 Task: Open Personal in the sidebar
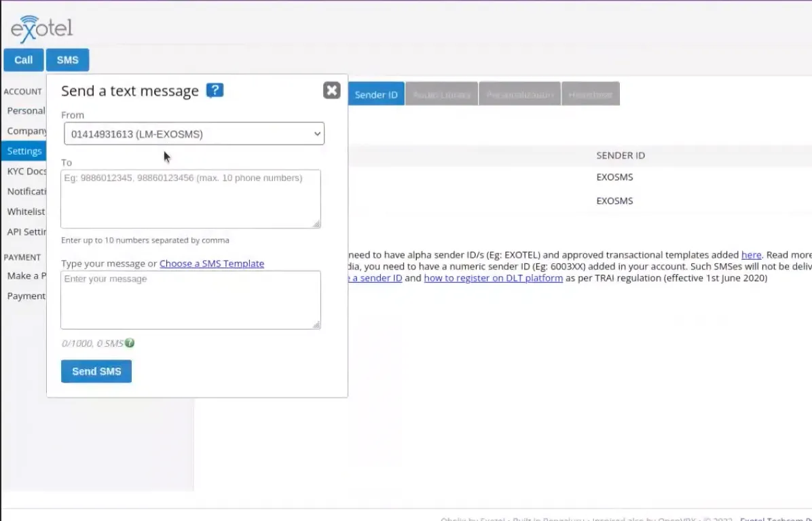click(x=26, y=111)
